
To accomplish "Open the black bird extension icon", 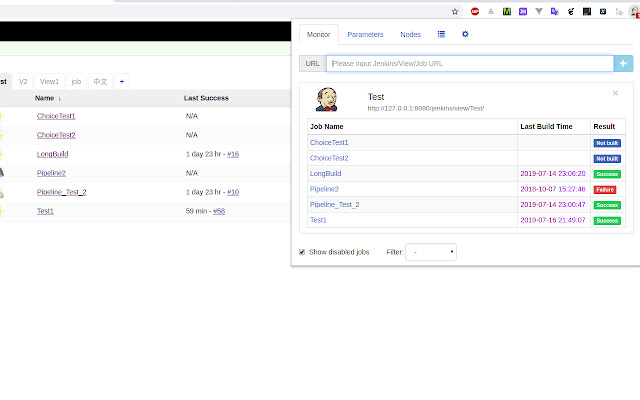I will pos(571,12).
